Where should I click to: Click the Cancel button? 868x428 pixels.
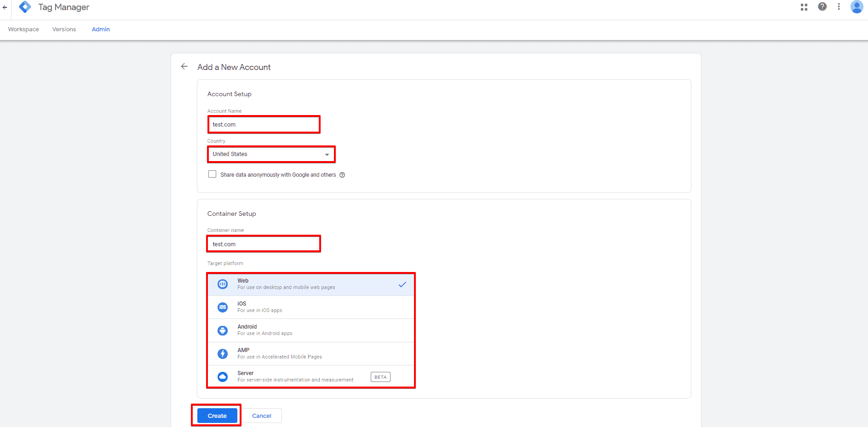tap(262, 416)
